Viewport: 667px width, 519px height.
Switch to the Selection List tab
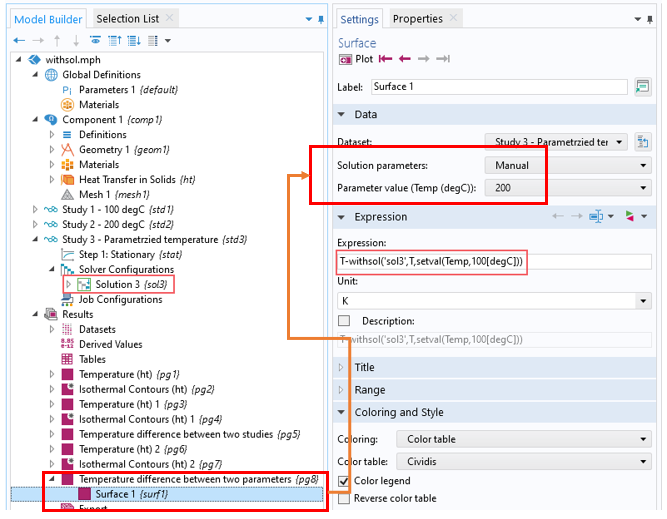coord(127,18)
